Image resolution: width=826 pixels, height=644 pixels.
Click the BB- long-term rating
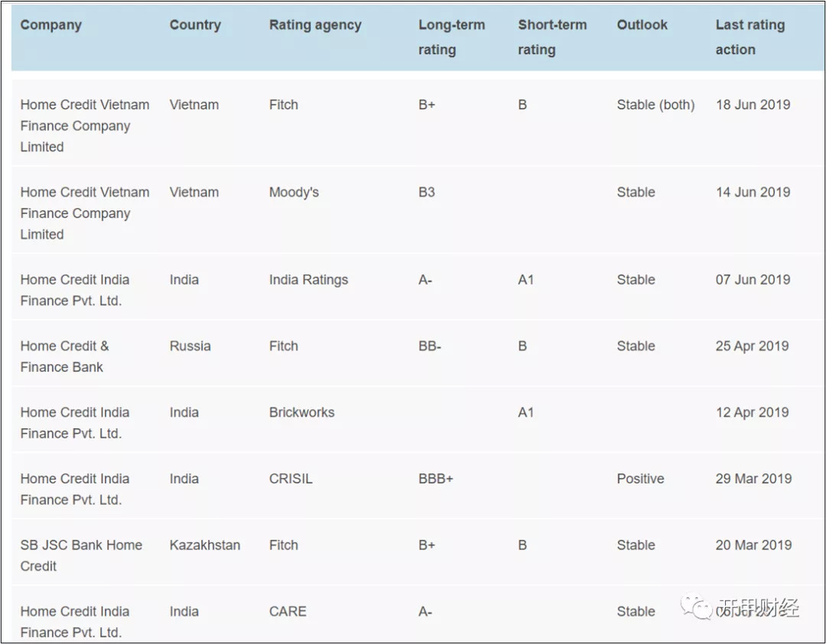[x=430, y=346]
